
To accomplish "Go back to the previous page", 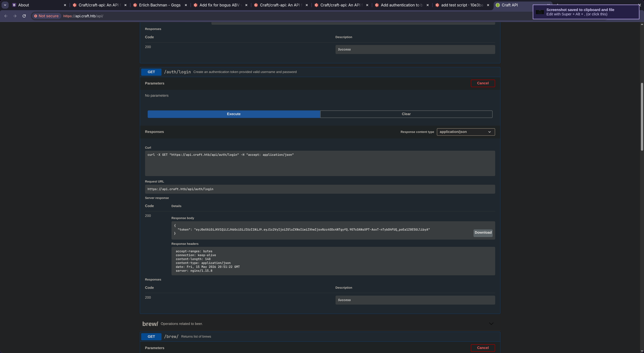I will [x=6, y=16].
